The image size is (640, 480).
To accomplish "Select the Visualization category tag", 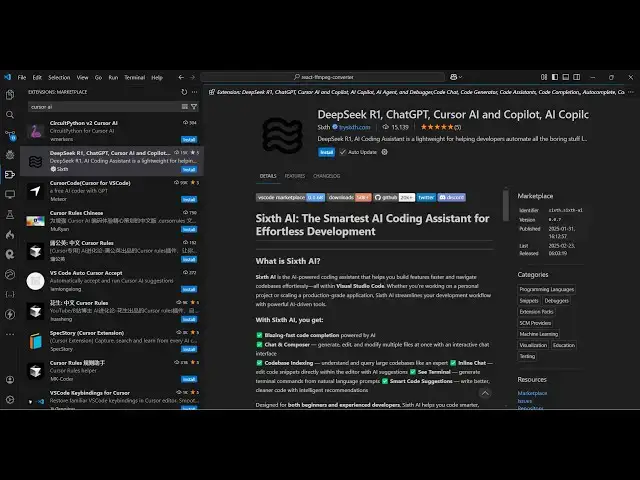I will (533, 345).
